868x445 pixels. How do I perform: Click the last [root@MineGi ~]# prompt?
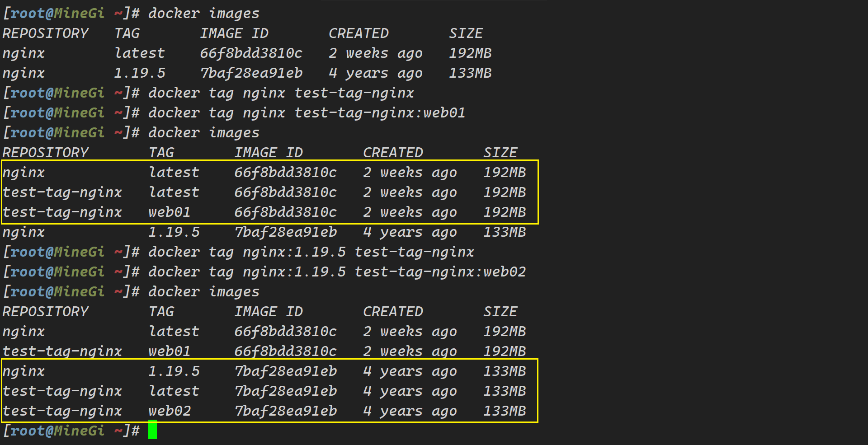[x=71, y=431]
